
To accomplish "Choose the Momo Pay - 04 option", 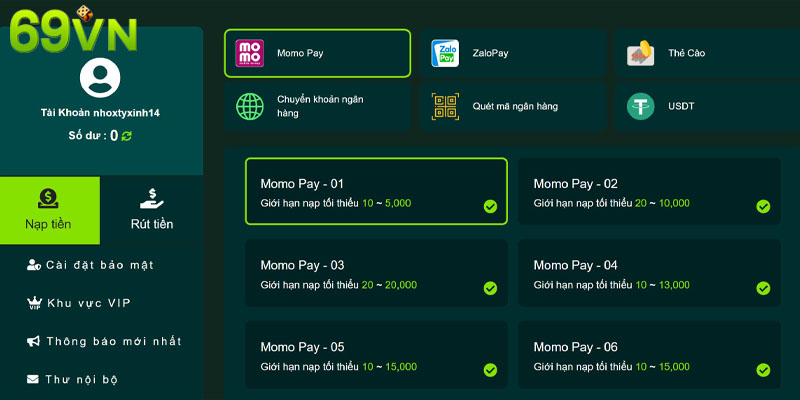I will click(649, 274).
